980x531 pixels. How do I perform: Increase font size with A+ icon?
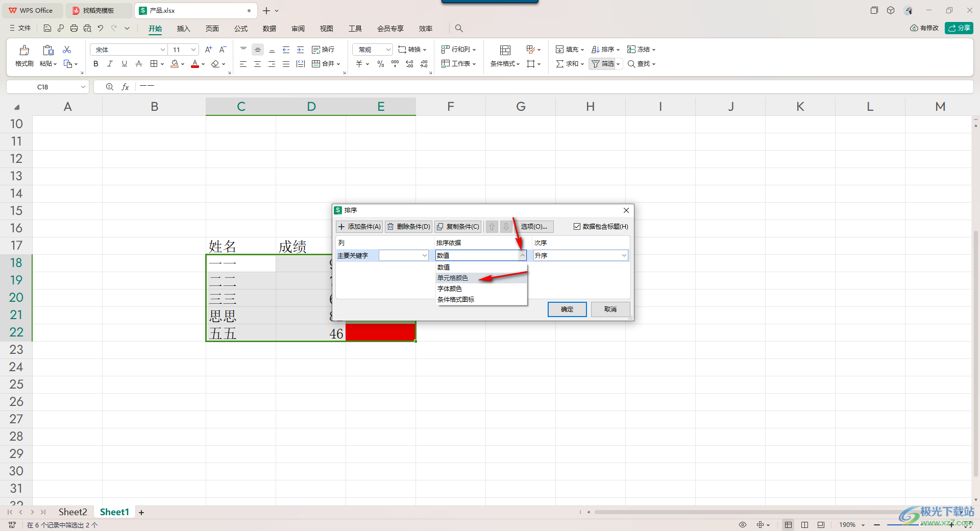(208, 50)
